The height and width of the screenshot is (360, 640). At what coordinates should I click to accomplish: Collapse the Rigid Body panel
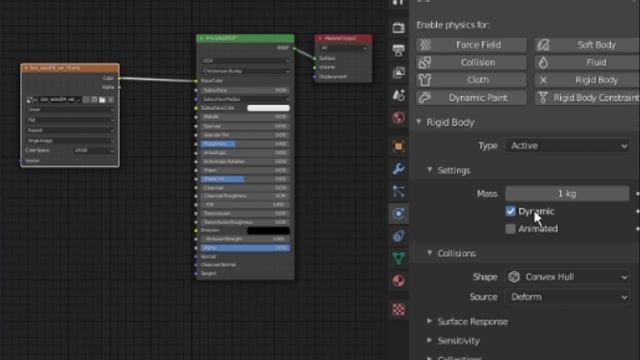click(419, 122)
